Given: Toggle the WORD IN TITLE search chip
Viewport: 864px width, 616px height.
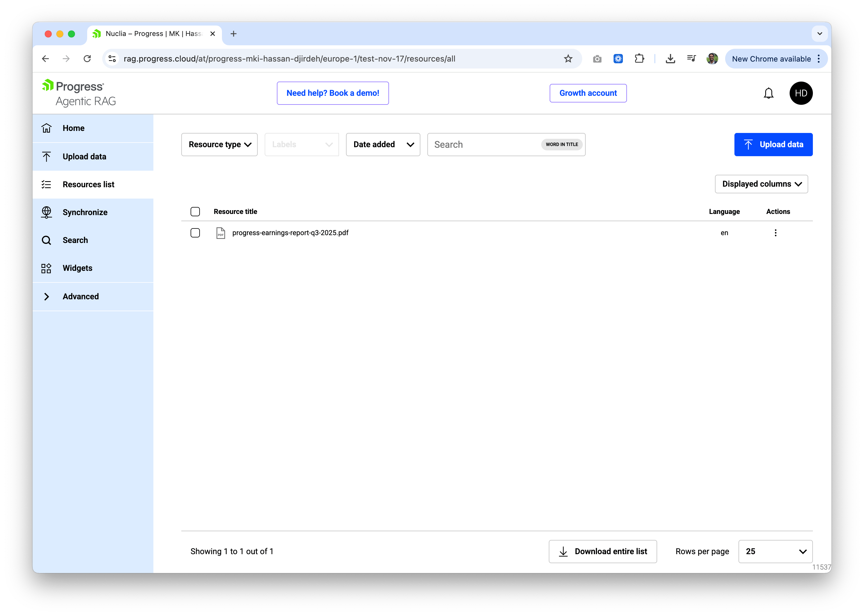Looking at the screenshot, I should pos(562,145).
